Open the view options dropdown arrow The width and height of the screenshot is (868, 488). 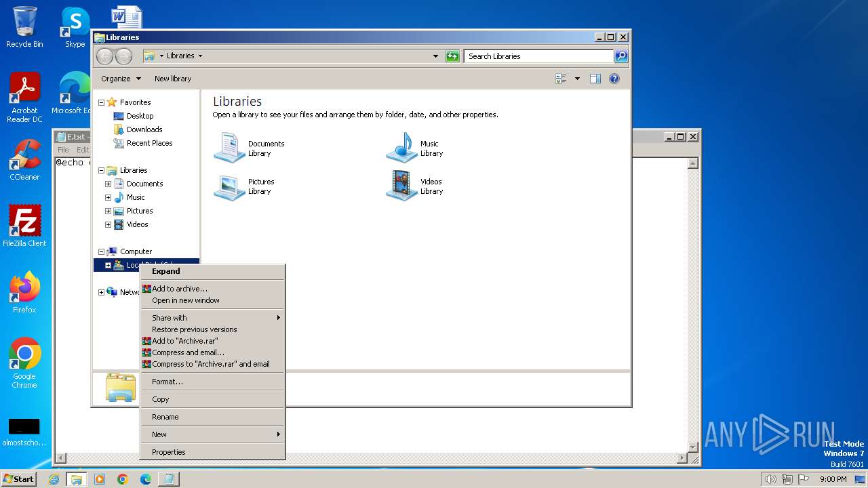[x=577, y=79]
